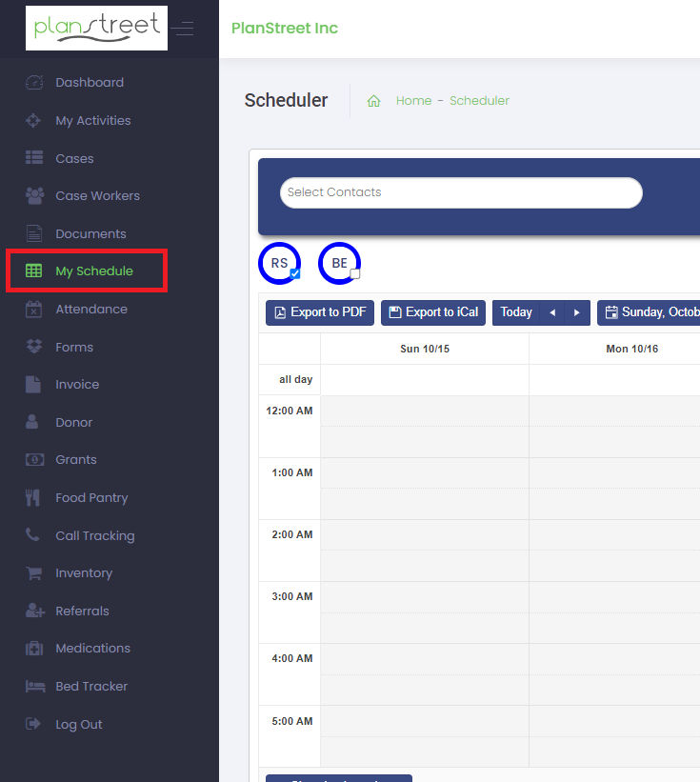This screenshot has width=700, height=782.
Task: Click the Today button
Action: point(516,312)
